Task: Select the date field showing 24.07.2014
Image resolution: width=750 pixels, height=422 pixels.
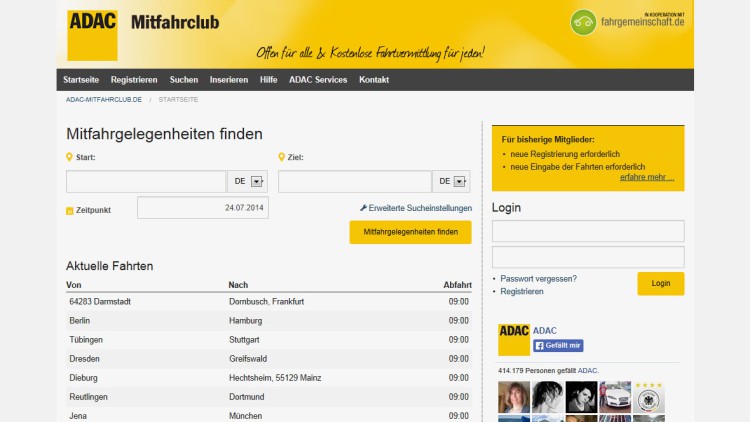Action: pos(203,208)
